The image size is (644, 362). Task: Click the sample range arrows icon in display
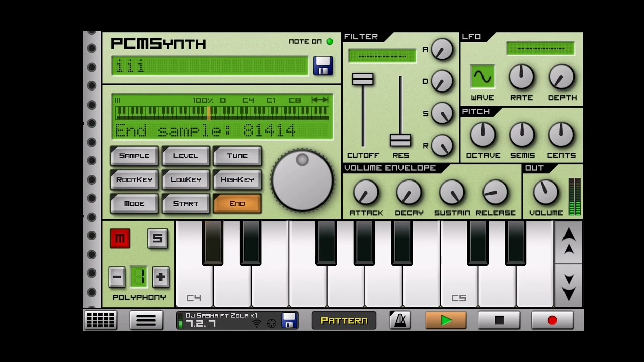tap(319, 100)
